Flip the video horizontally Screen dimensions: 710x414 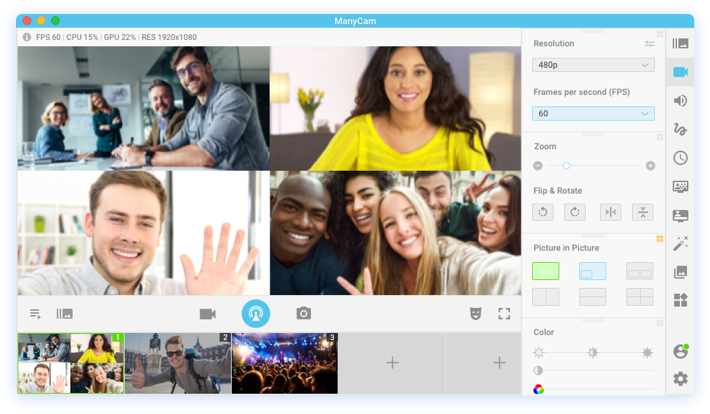click(610, 212)
